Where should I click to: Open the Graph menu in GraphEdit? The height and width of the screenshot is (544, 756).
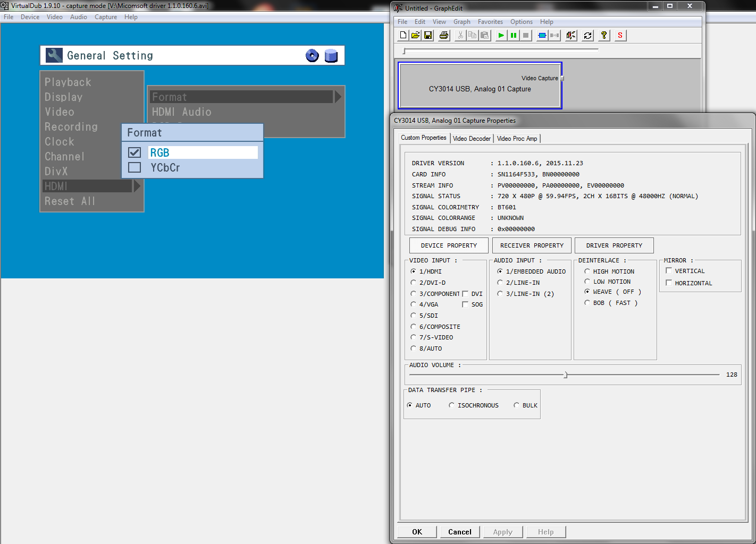coord(461,22)
